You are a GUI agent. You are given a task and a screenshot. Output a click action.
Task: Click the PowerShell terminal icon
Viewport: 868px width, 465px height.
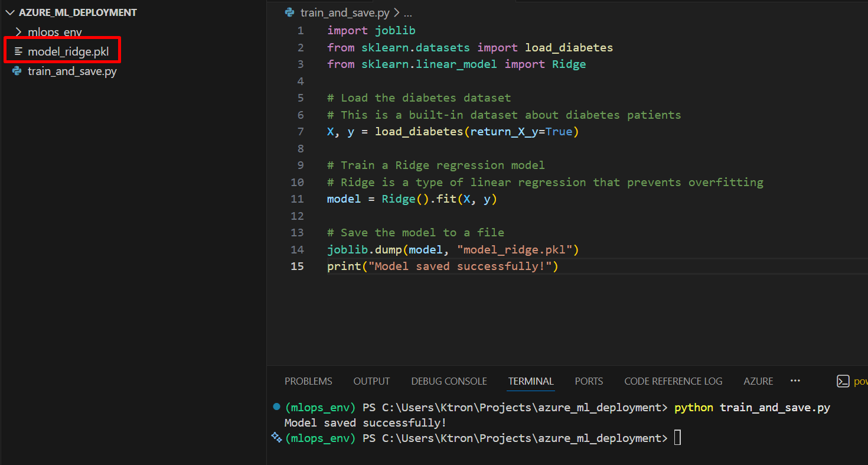[x=843, y=381]
